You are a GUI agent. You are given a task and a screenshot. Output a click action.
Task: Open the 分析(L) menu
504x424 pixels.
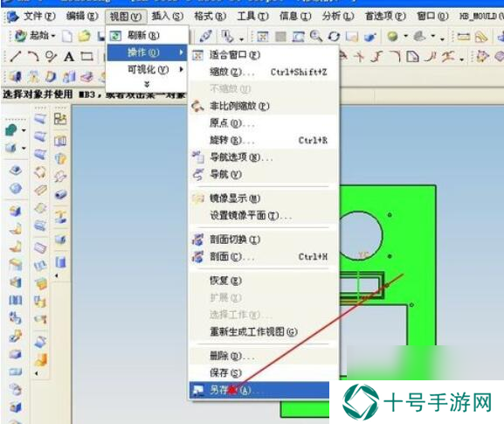[338, 16]
